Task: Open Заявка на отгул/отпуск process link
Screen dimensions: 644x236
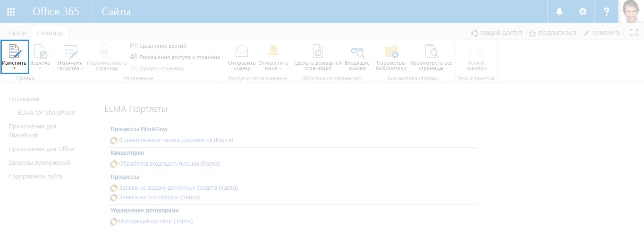Action: (149, 197)
